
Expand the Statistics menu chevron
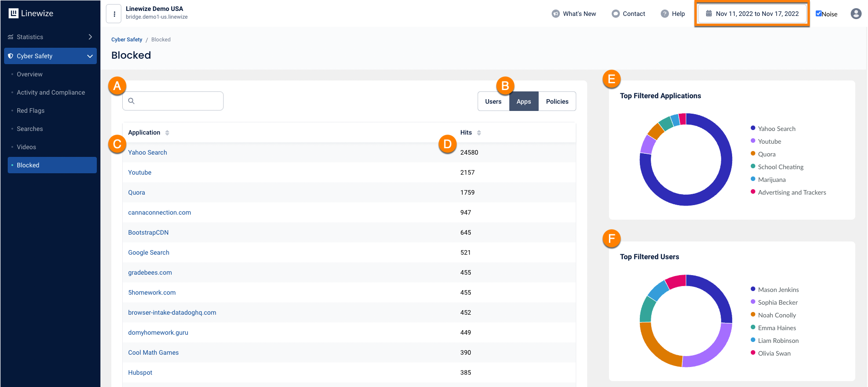click(90, 37)
